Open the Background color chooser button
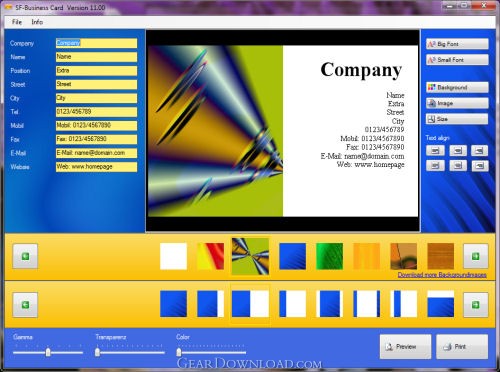The height and width of the screenshot is (372, 500). pos(457,87)
